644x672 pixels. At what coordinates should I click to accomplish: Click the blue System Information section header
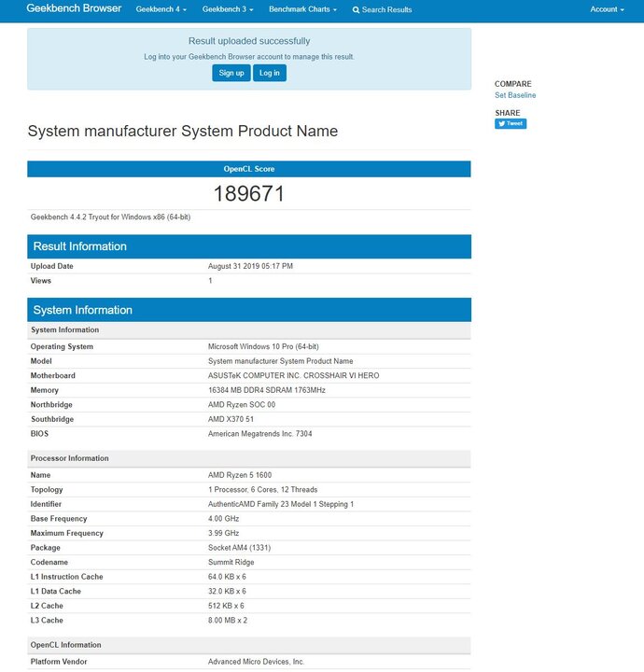249,310
